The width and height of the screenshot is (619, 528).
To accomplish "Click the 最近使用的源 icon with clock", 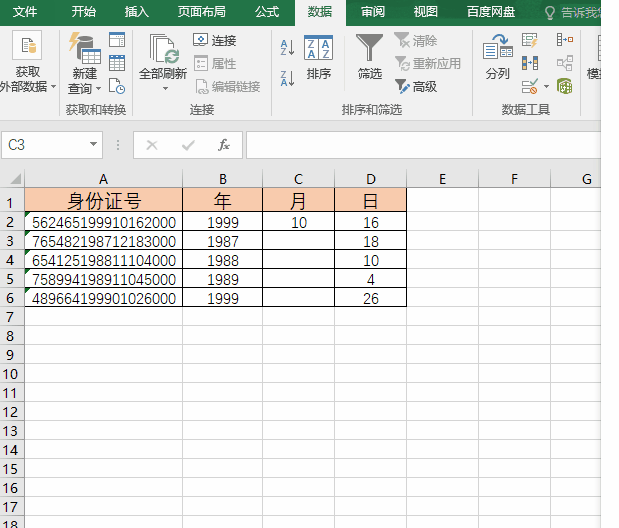I will click(x=117, y=86).
